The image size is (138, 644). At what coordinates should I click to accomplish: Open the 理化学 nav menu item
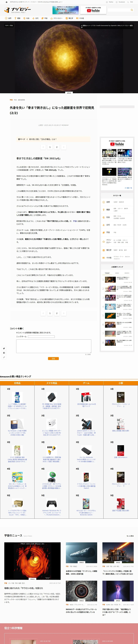coord(69,18)
